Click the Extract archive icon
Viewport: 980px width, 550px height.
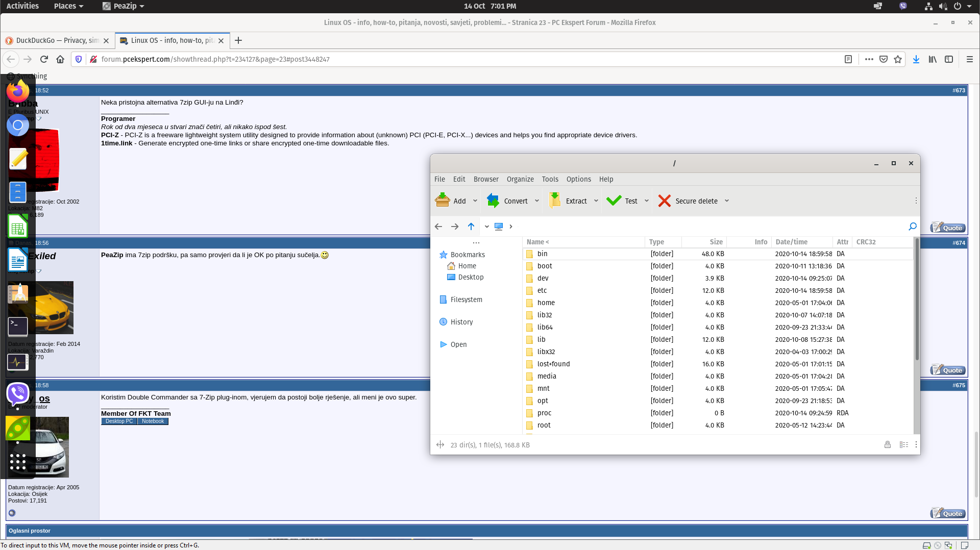tap(555, 201)
